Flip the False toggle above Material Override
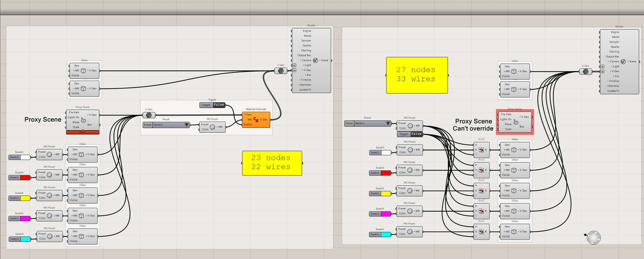The height and width of the screenshot is (259, 644). click(219, 105)
